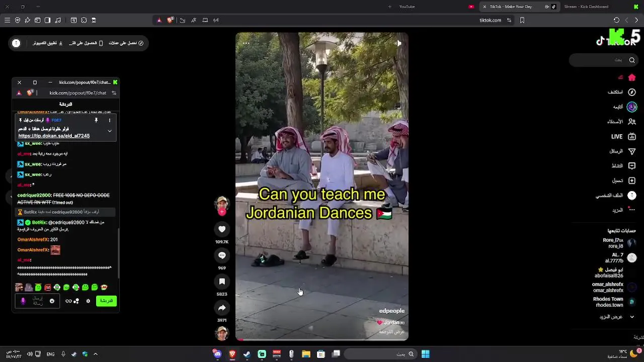The width and height of the screenshot is (644, 362).
Task: Toggle video sound using the speaker icon
Action: [398, 43]
